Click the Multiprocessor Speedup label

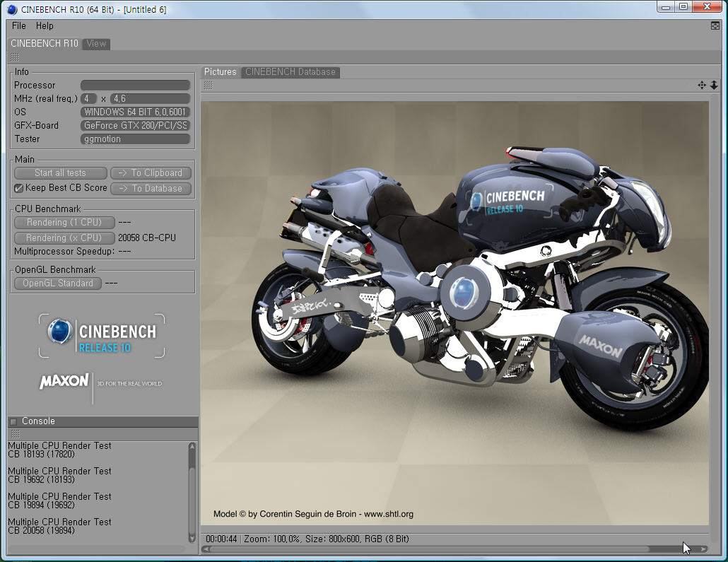click(x=64, y=251)
